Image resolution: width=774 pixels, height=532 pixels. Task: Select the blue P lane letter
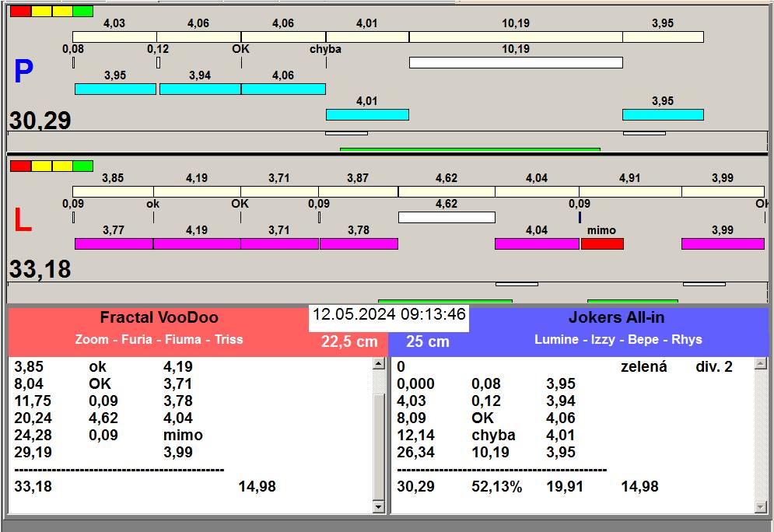(23, 71)
